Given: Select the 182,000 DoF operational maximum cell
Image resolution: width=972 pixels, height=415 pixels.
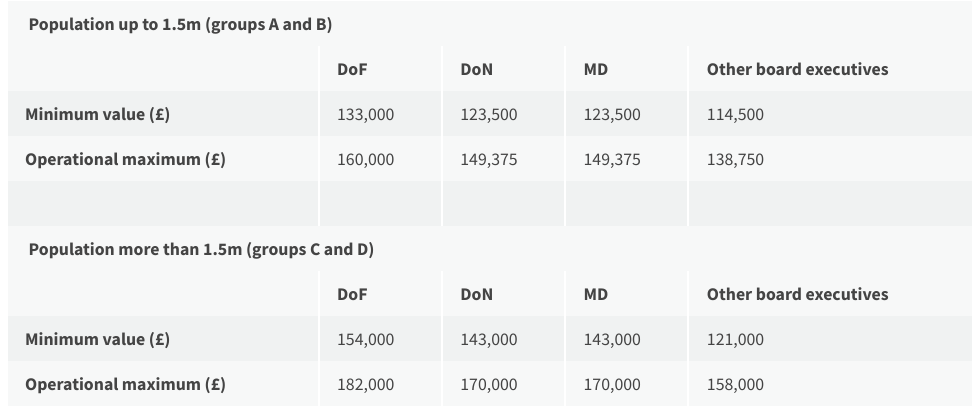Looking at the screenshot, I should click(x=366, y=385).
